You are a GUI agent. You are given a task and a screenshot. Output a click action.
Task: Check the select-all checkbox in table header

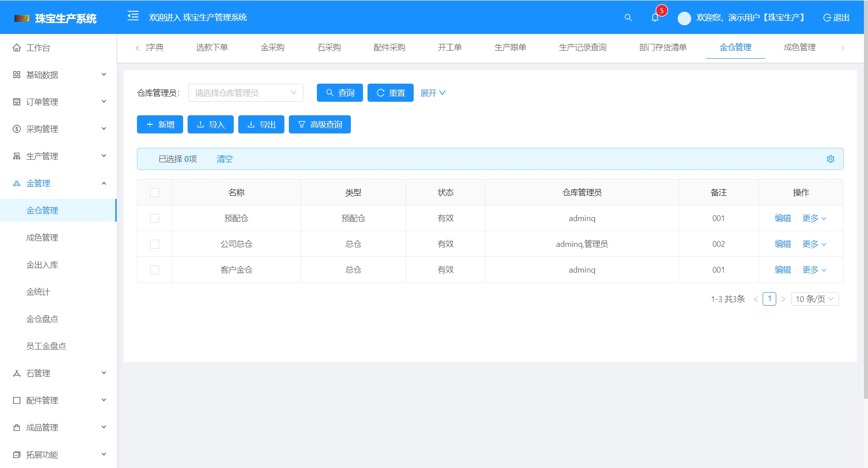click(155, 192)
